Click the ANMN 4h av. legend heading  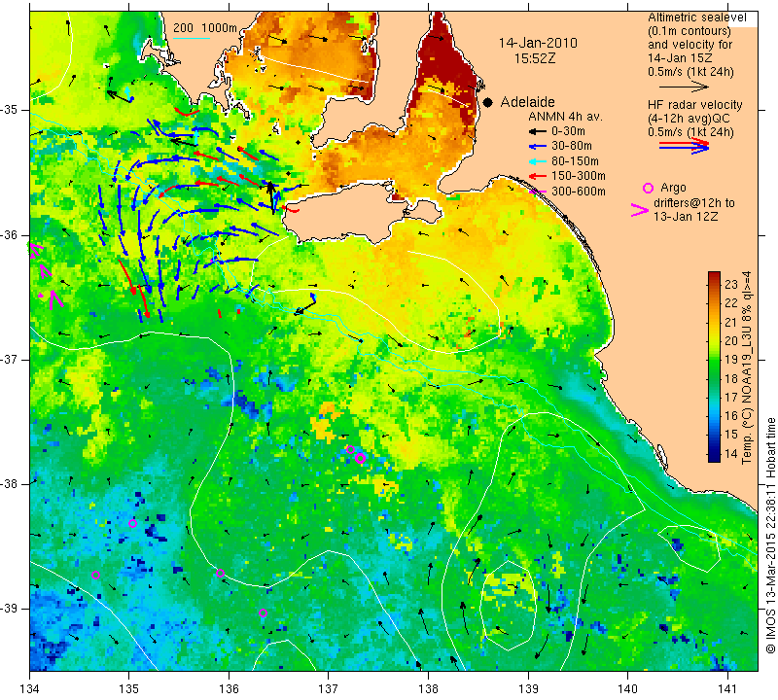click(566, 117)
